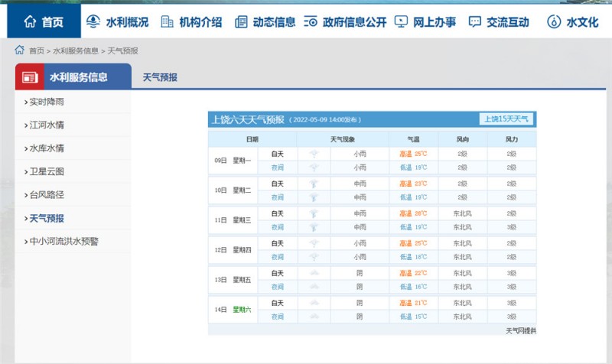
Task: Open the 交流互动 menu item
Action: 508,22
